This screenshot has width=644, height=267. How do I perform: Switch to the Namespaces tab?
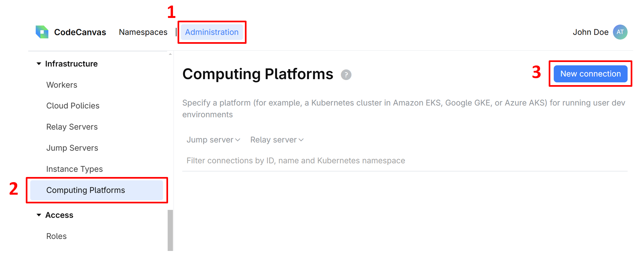pyautogui.click(x=143, y=32)
